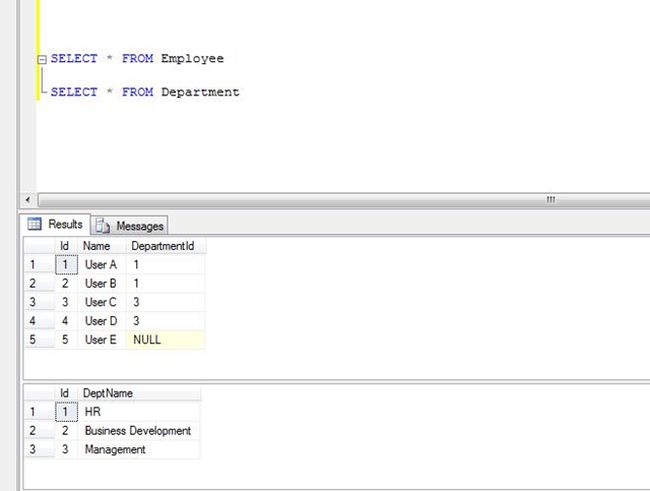Click the Results grid icon
The width and height of the screenshot is (650, 491).
(34, 224)
